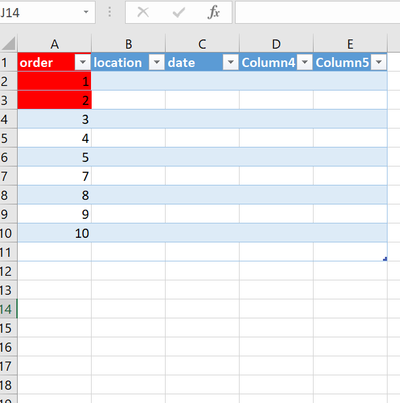Select column C header
This screenshot has height=403, width=400.
pos(203,44)
